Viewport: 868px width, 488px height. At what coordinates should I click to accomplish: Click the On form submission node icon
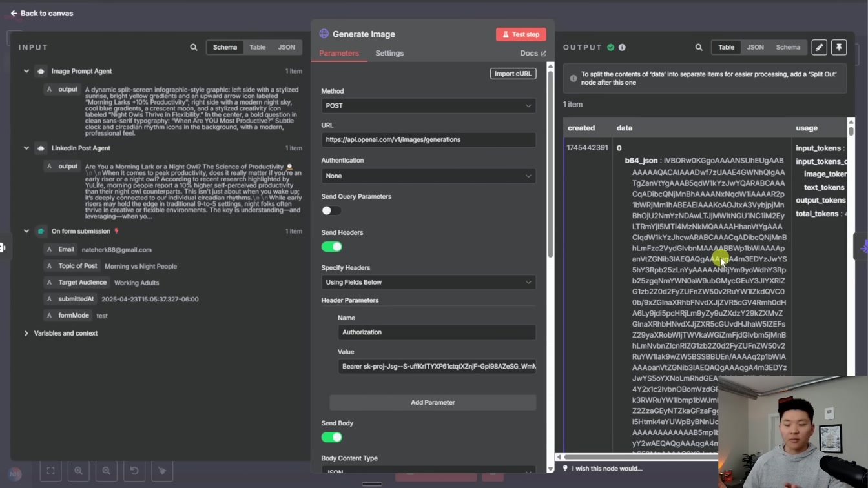point(41,231)
